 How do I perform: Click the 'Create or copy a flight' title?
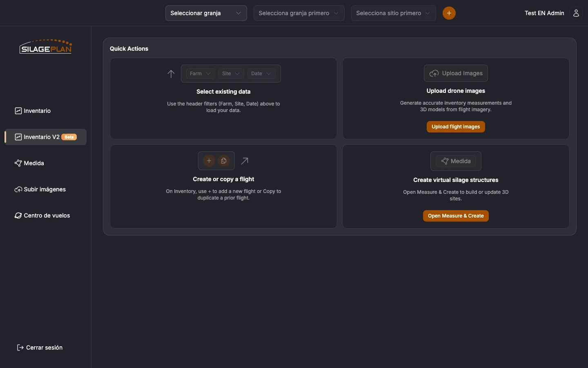pyautogui.click(x=223, y=179)
